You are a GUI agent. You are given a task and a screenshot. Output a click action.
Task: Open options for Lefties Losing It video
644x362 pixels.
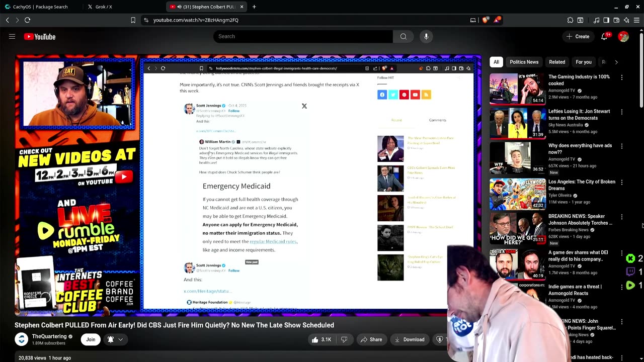622,112
